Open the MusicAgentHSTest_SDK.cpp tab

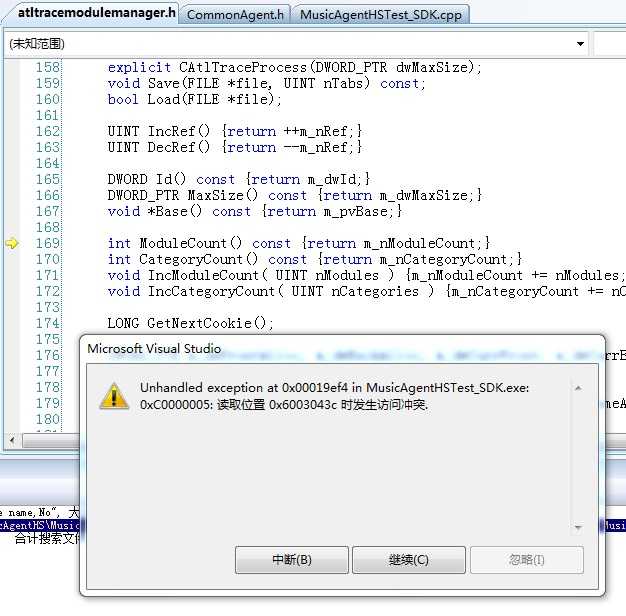380,15
